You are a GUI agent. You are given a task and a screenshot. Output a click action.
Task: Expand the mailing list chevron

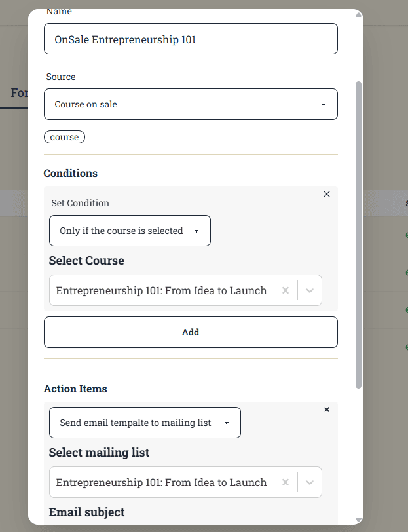pos(310,482)
